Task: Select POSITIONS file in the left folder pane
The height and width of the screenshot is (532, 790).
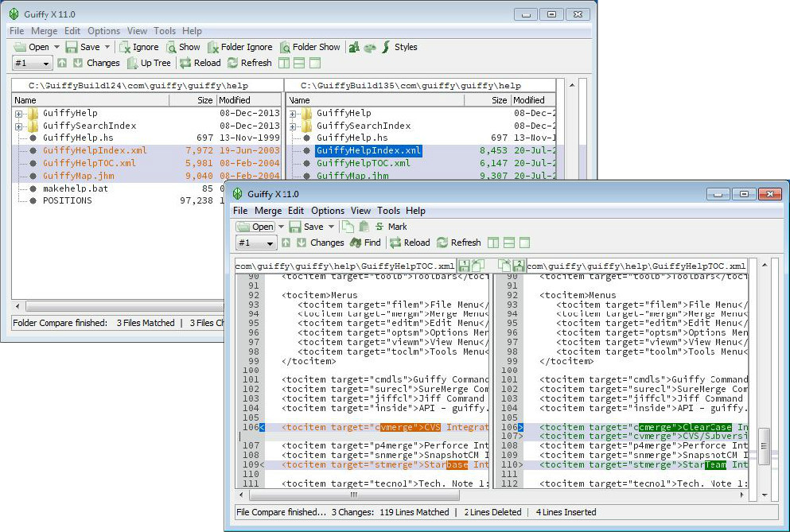Action: pyautogui.click(x=67, y=200)
